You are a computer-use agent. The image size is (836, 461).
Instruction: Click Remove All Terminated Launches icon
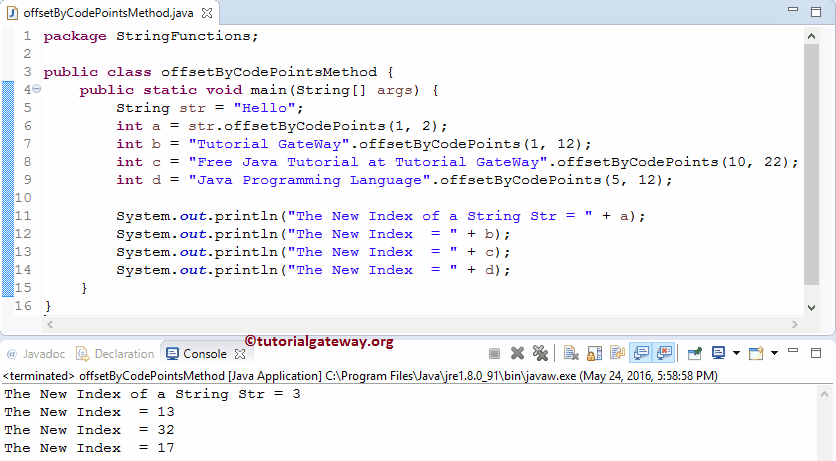point(540,353)
